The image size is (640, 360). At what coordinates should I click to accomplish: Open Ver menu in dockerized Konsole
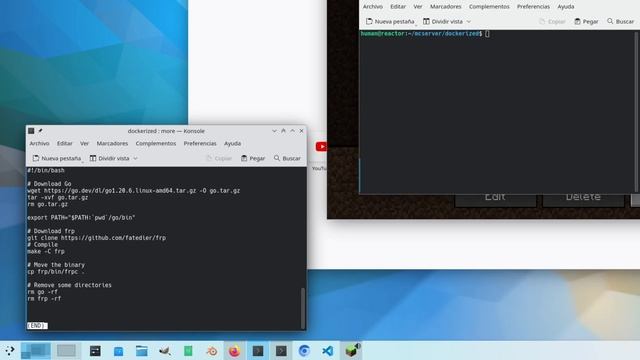coord(84,143)
